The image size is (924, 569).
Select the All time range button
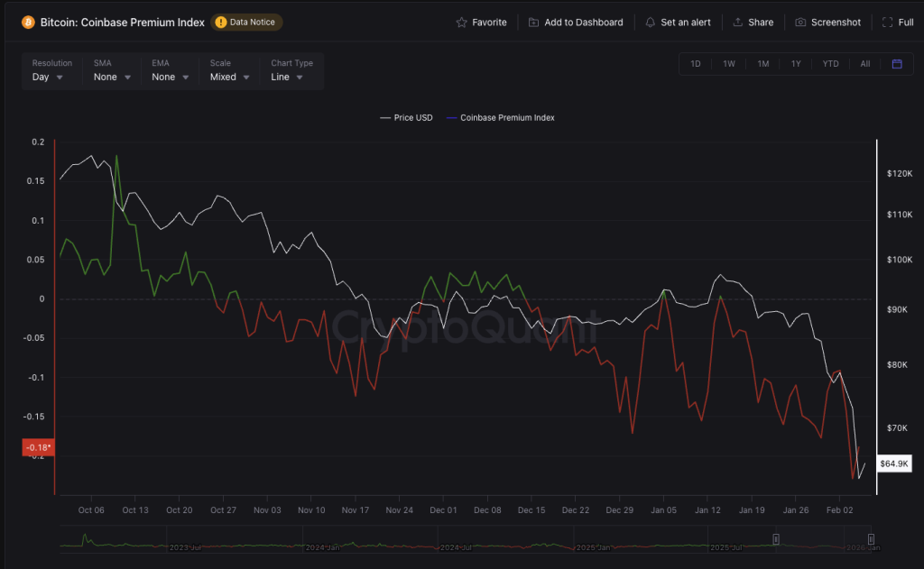(x=865, y=64)
